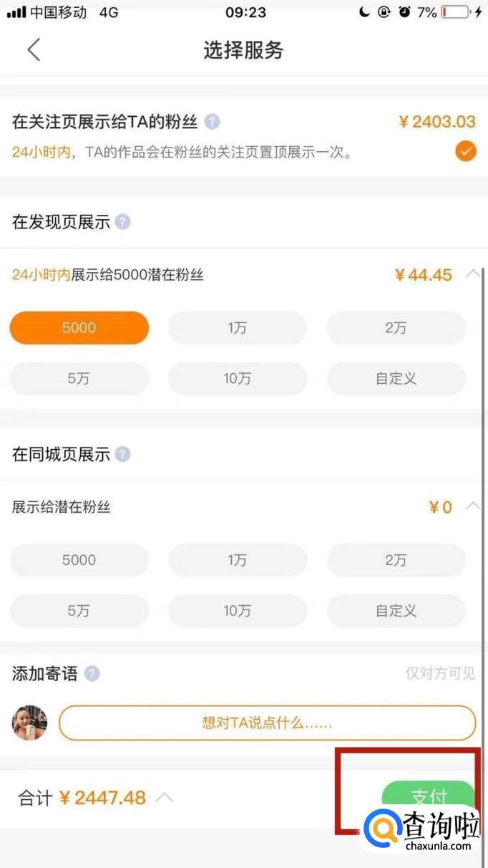Collapse the ¥0 same-city section
Image resolution: width=488 pixels, height=868 pixels.
[472, 506]
